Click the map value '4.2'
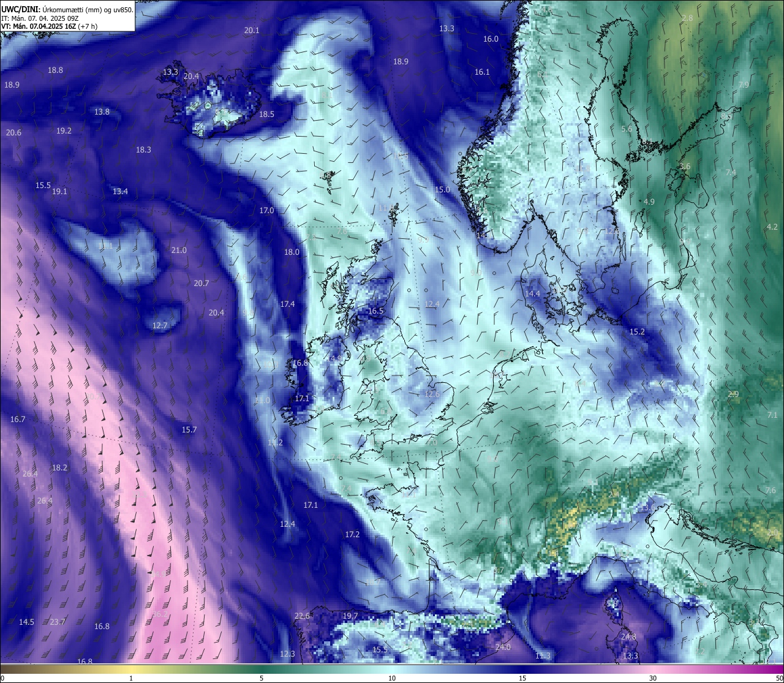The image size is (784, 683). coord(772,227)
